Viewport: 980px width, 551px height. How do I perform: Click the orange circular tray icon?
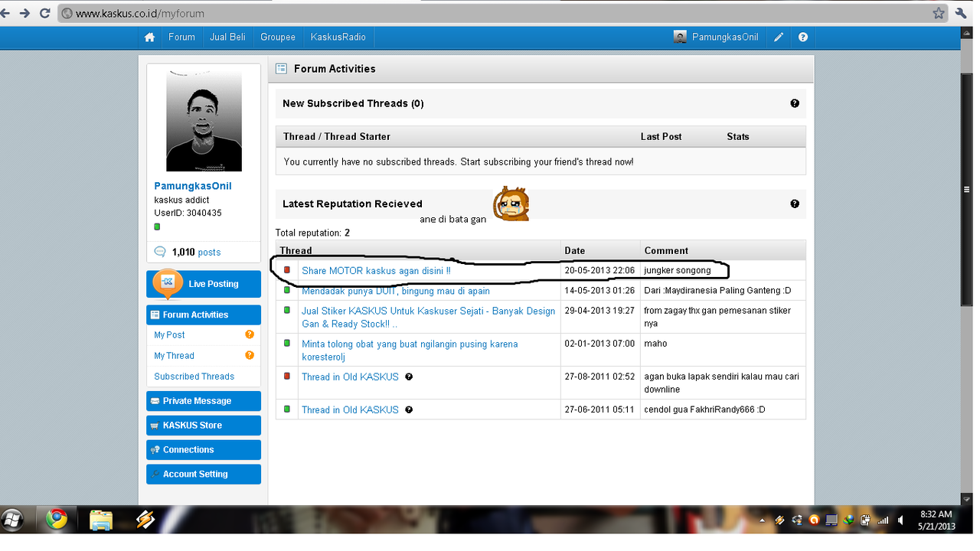click(814, 520)
